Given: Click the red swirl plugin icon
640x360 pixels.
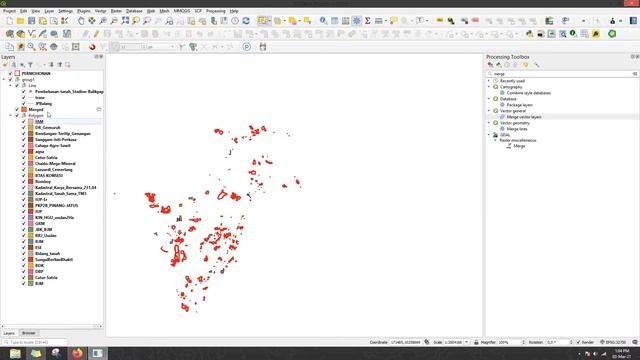Looking at the screenshot, I should [x=92, y=47].
